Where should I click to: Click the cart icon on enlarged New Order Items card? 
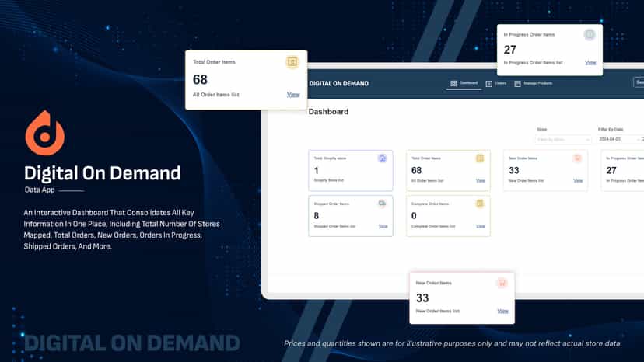pos(502,283)
